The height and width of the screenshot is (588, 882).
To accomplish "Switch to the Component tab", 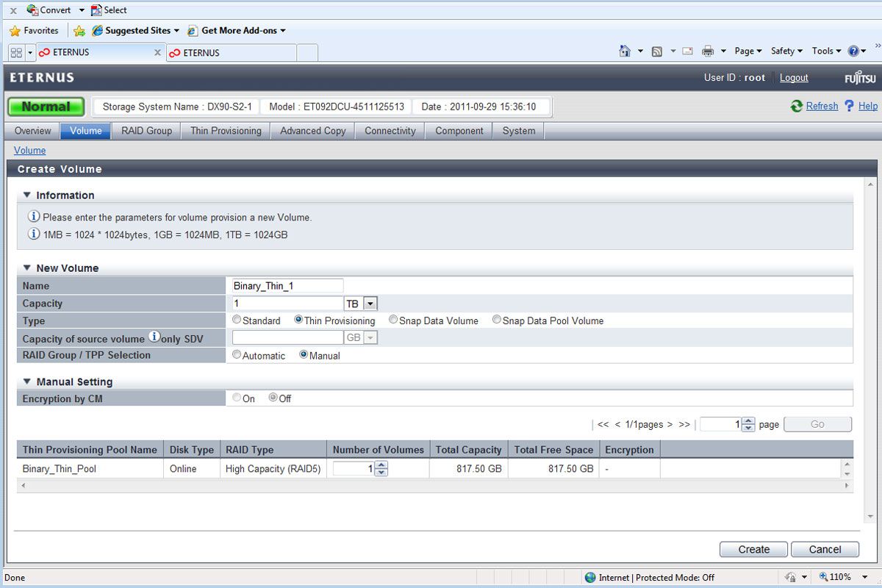I will pyautogui.click(x=459, y=131).
